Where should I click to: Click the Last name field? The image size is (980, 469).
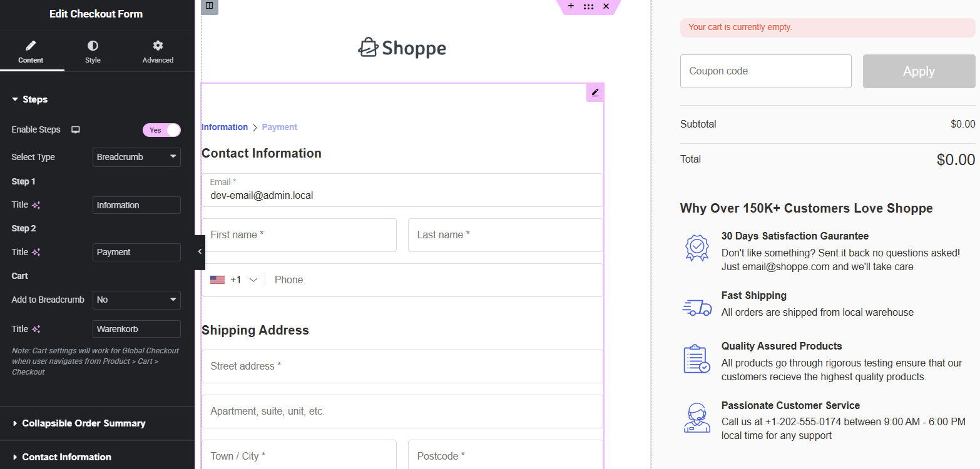click(506, 235)
